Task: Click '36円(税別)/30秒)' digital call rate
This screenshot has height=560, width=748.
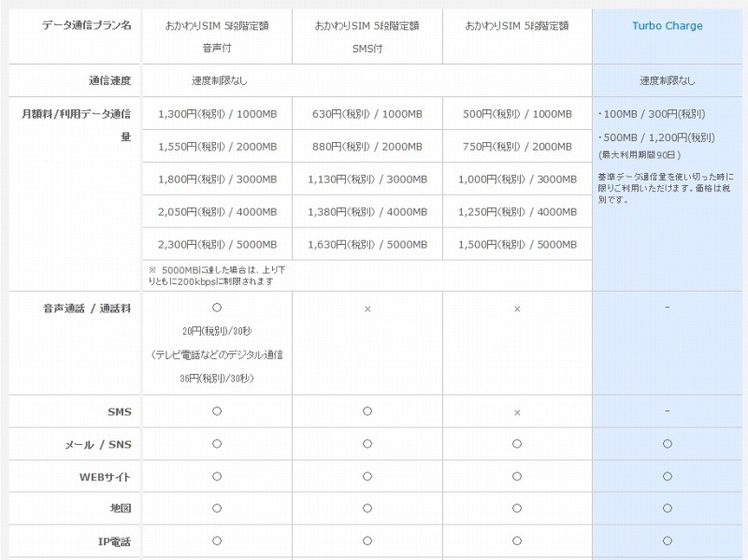Action: pos(217,379)
